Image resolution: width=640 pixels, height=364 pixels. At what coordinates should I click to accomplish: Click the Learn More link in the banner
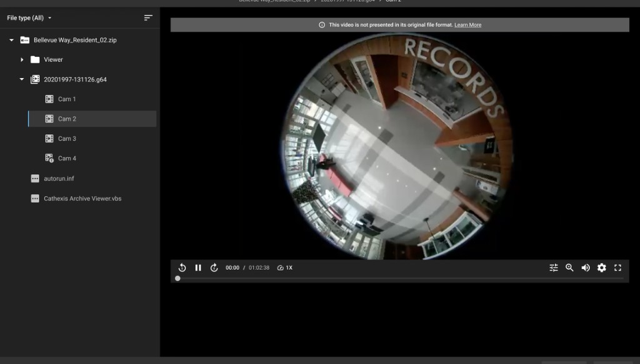467,24
